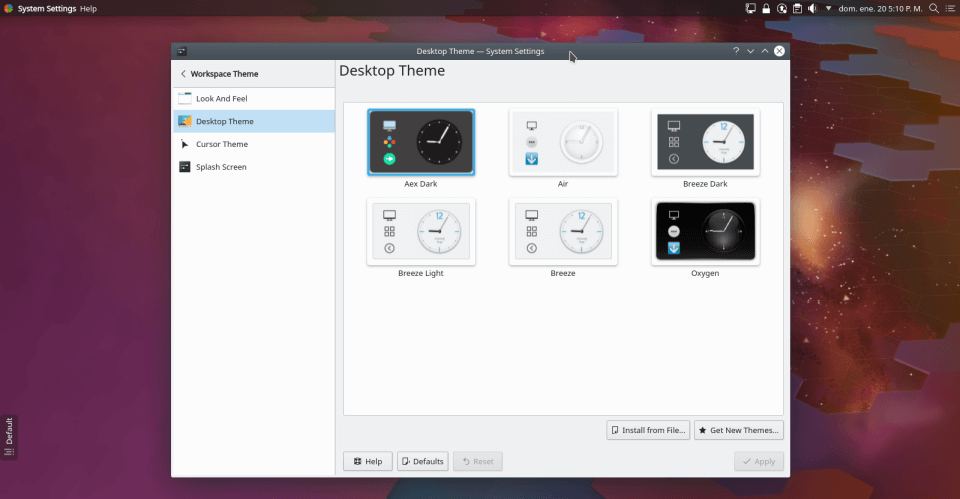Open the search icon in top panel
This screenshot has width=960, height=499.
pyautogui.click(x=934, y=9)
